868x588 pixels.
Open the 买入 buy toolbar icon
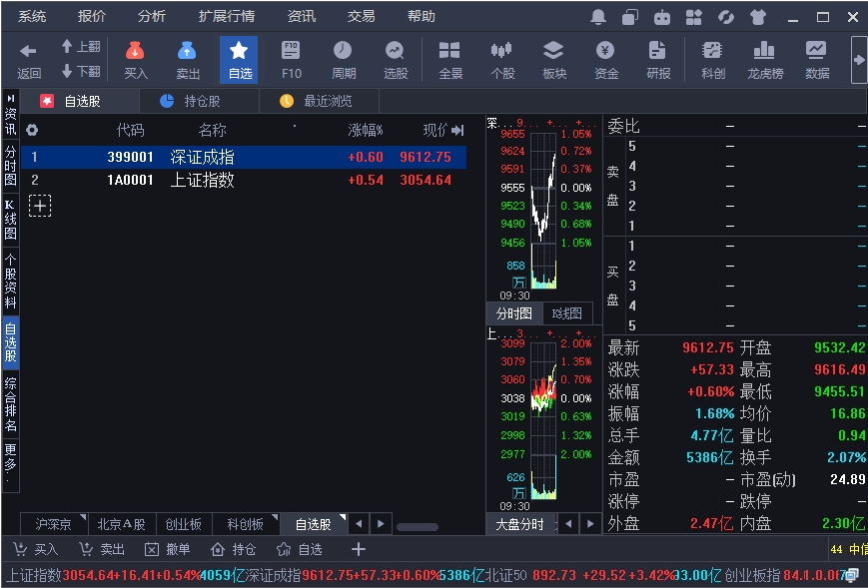(135, 51)
